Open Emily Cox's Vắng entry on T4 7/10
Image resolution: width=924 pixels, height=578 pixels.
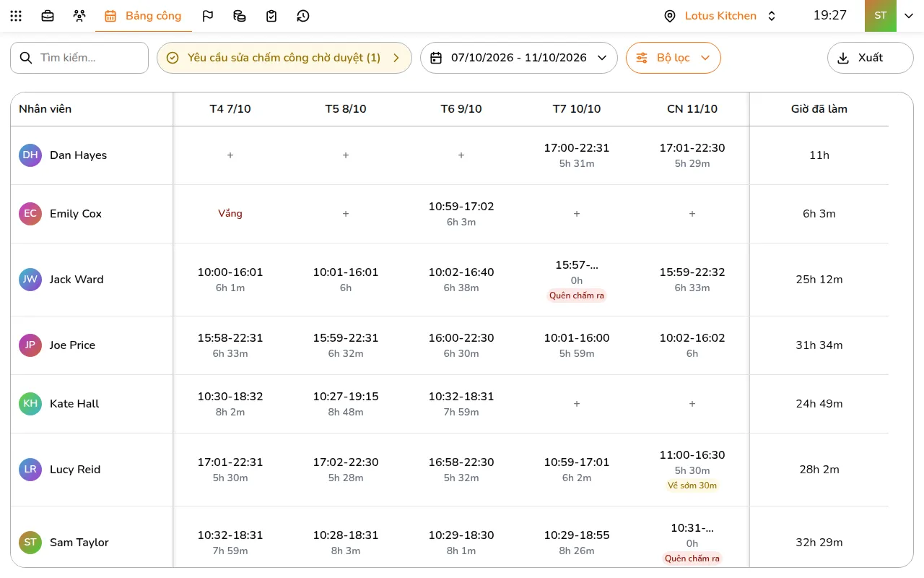point(230,214)
